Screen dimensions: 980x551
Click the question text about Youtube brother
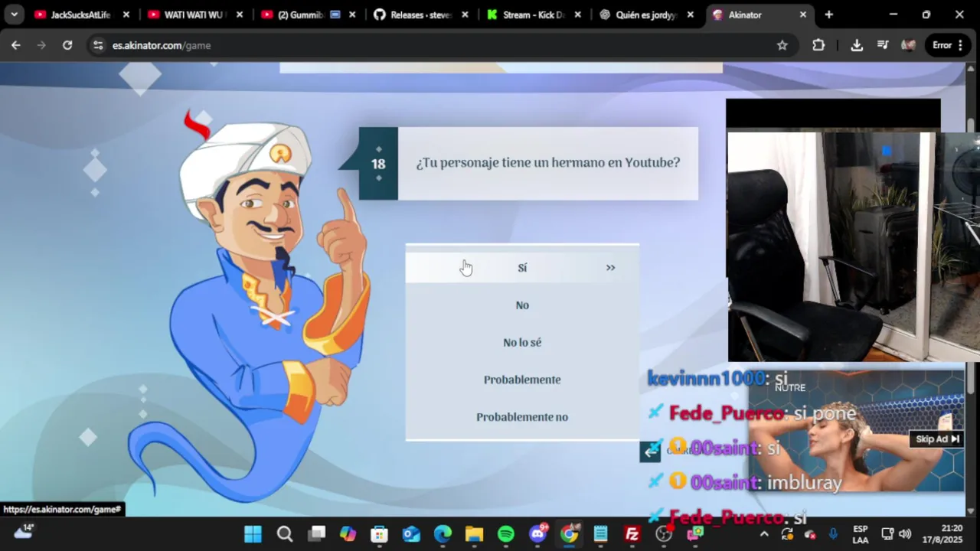tap(548, 163)
